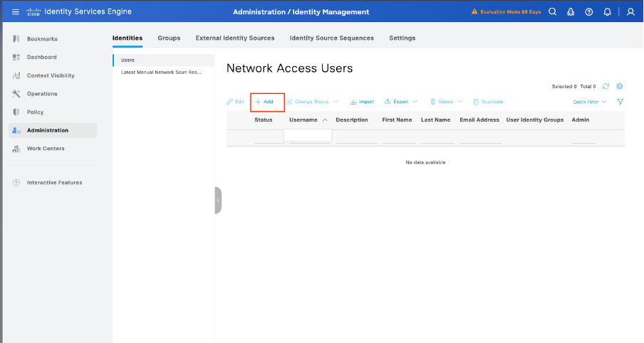
Task: Click the Evaluation Mode 86 Days text
Action: 511,12
